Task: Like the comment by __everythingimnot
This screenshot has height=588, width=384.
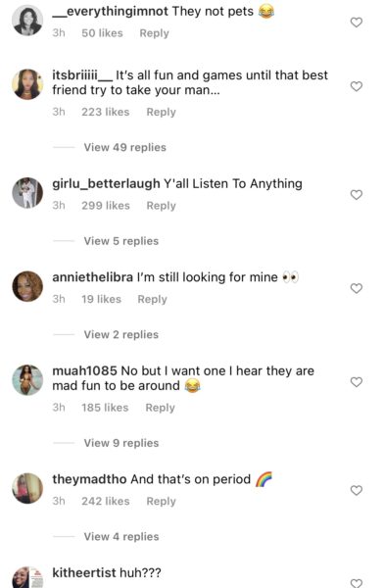Action: point(357,23)
